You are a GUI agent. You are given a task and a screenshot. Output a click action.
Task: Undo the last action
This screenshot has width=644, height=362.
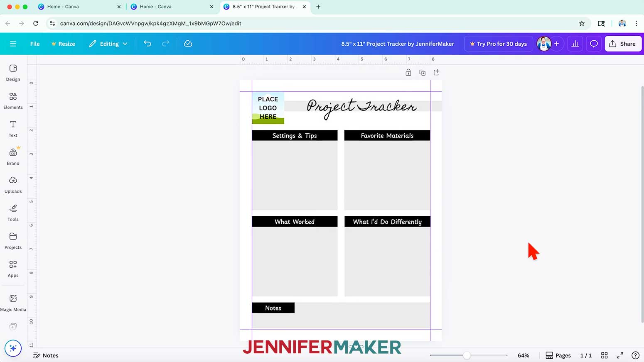click(x=147, y=44)
